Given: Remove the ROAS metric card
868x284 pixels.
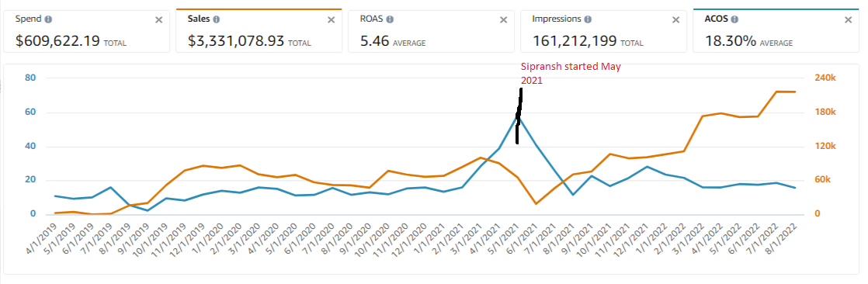Looking at the screenshot, I should (x=503, y=20).
